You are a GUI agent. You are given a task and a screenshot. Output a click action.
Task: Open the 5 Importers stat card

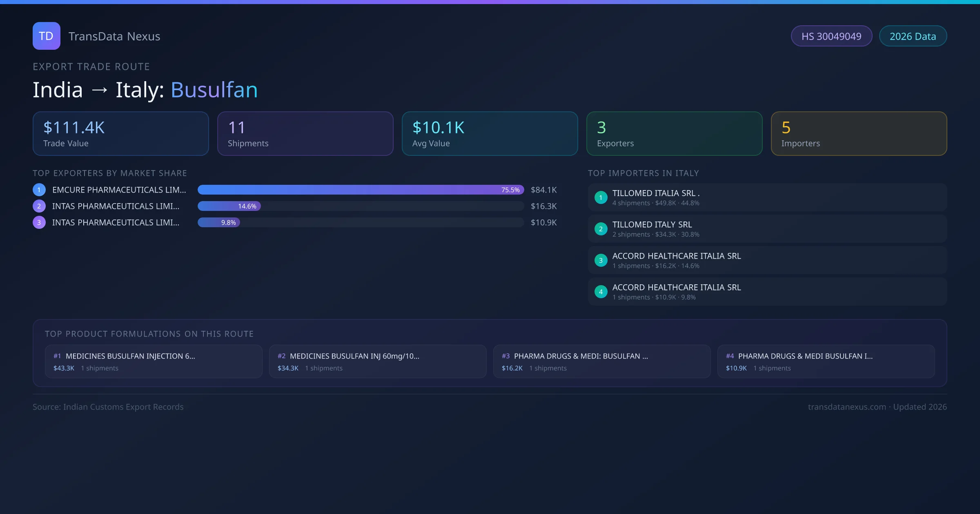tap(859, 133)
